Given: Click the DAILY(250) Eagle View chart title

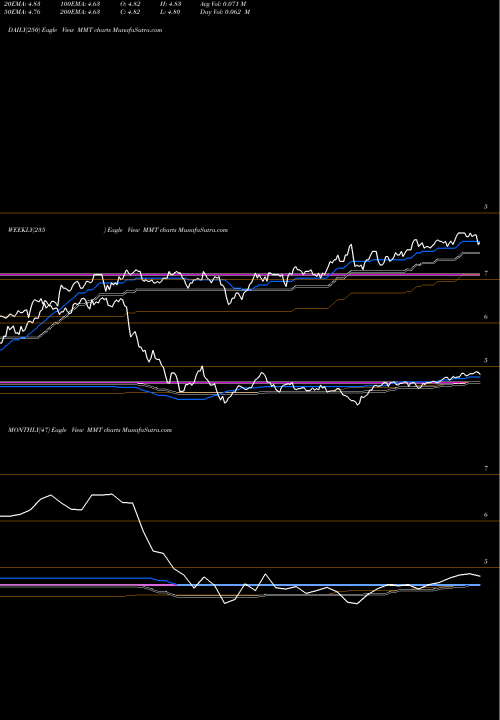Looking at the screenshot, I should click(85, 30).
